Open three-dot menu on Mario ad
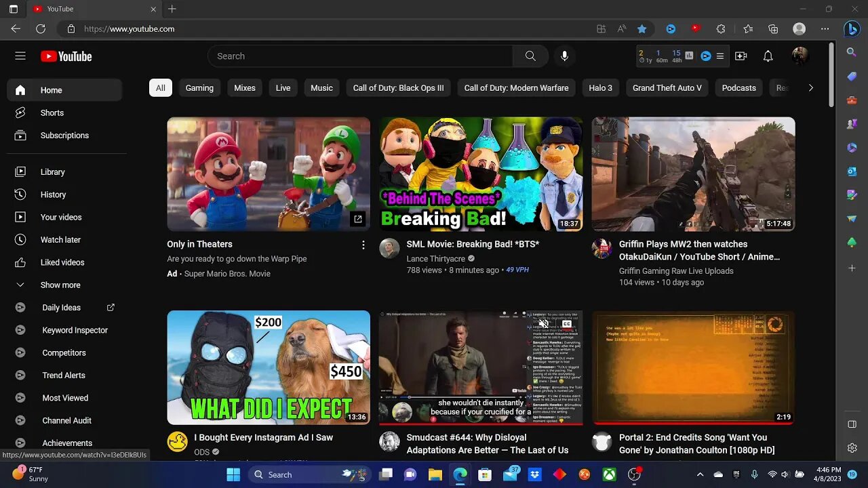Viewport: 868px width, 488px height. pos(363,245)
